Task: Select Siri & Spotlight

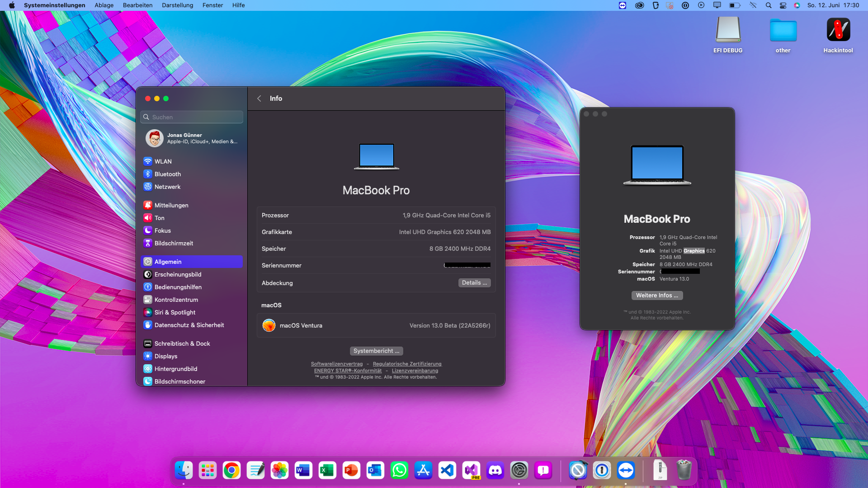Action: (x=192, y=312)
